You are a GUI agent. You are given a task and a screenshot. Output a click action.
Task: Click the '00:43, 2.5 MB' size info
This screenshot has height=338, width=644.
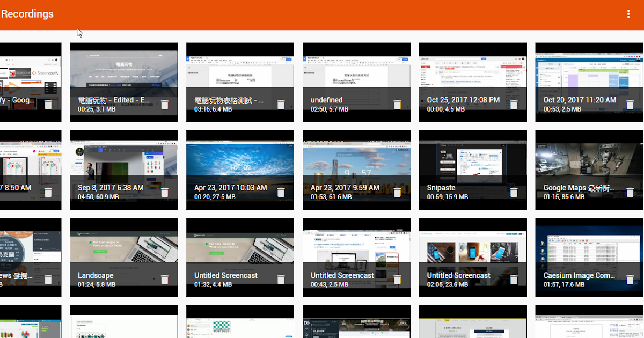330,285
